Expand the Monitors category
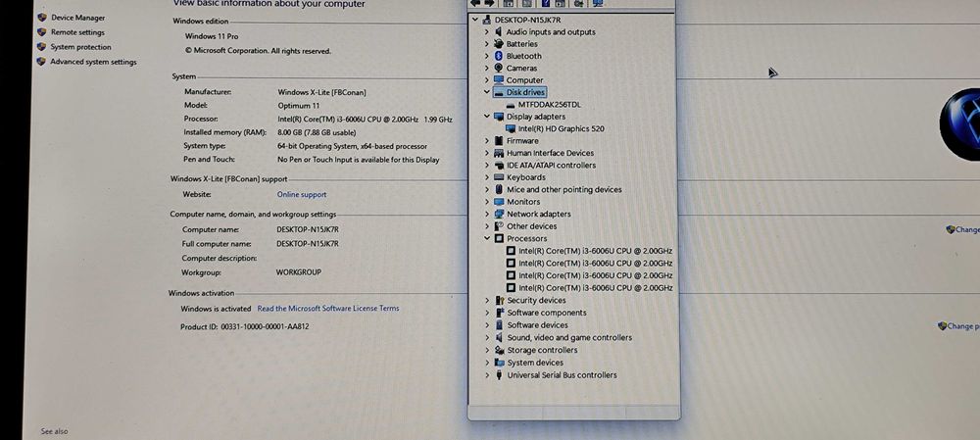This screenshot has width=980, height=440. (487, 202)
